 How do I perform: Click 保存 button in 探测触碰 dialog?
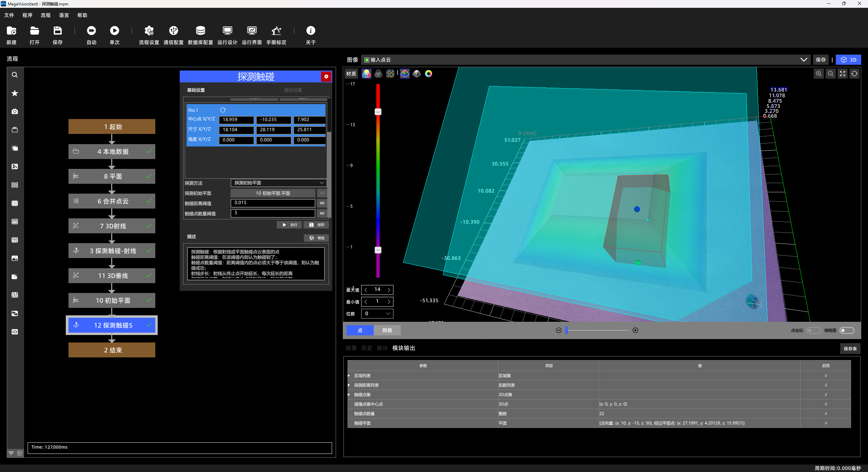coord(316,225)
